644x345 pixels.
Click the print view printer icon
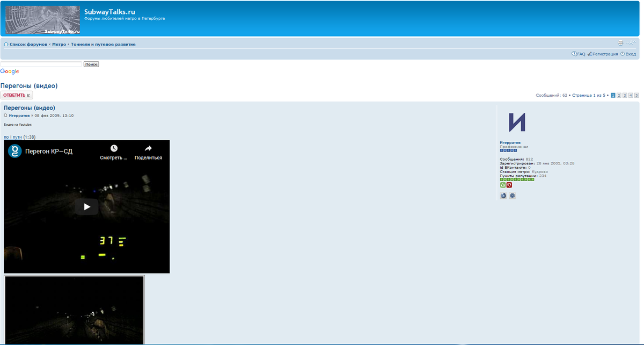coord(620,42)
